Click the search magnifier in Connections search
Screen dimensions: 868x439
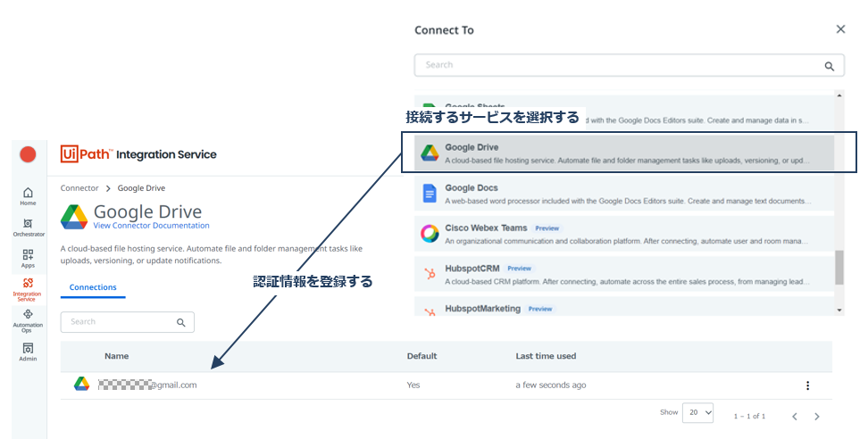point(181,322)
